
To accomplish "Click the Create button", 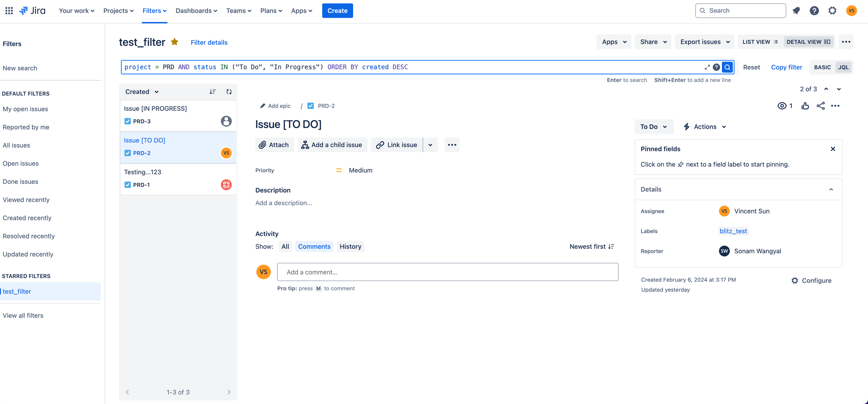I will pyautogui.click(x=337, y=11).
